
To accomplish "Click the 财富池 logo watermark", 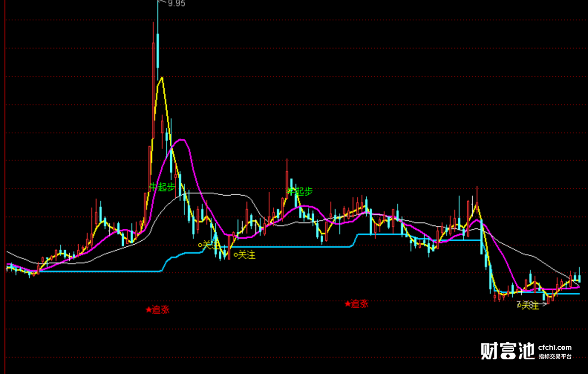I will (x=508, y=351).
